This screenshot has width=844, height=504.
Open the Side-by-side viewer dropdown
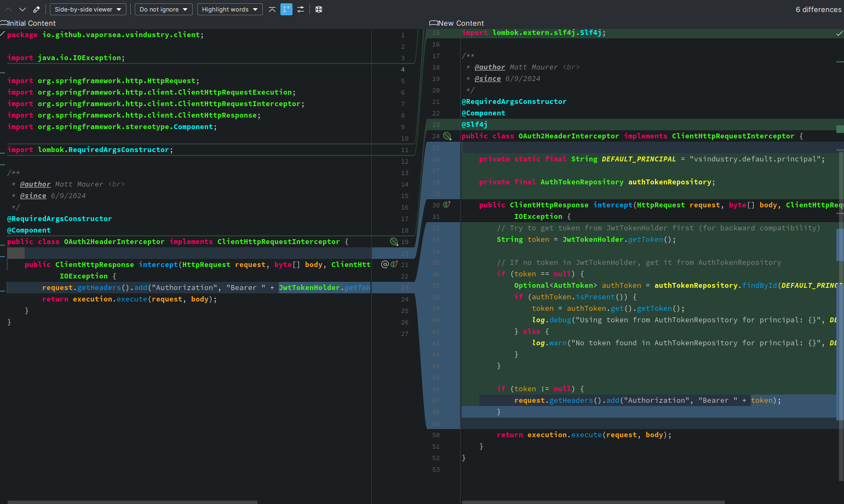[88, 9]
